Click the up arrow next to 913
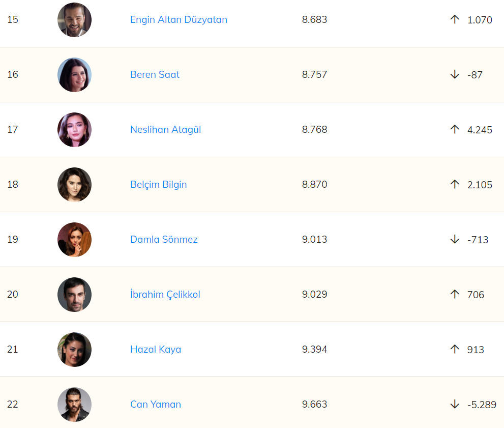The width and height of the screenshot is (504, 428). coord(455,349)
